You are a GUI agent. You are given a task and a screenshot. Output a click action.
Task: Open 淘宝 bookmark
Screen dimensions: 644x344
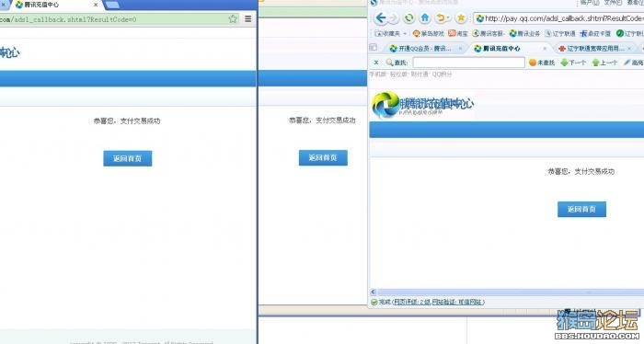(x=458, y=33)
